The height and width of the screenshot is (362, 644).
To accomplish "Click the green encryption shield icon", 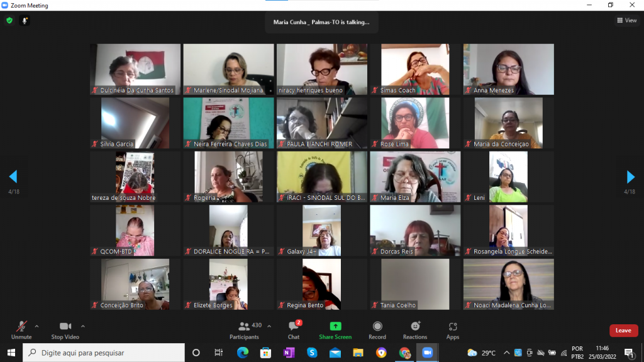I will point(9,21).
